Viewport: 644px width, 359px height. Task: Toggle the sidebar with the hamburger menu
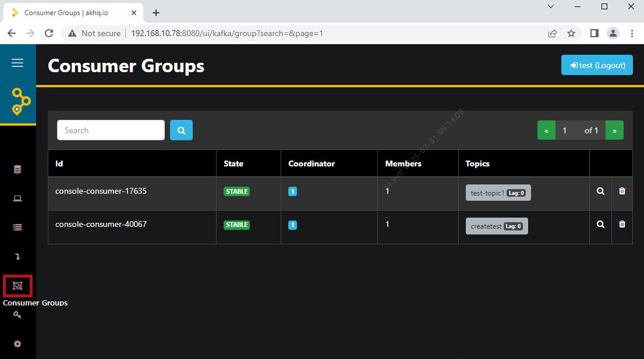[x=17, y=63]
